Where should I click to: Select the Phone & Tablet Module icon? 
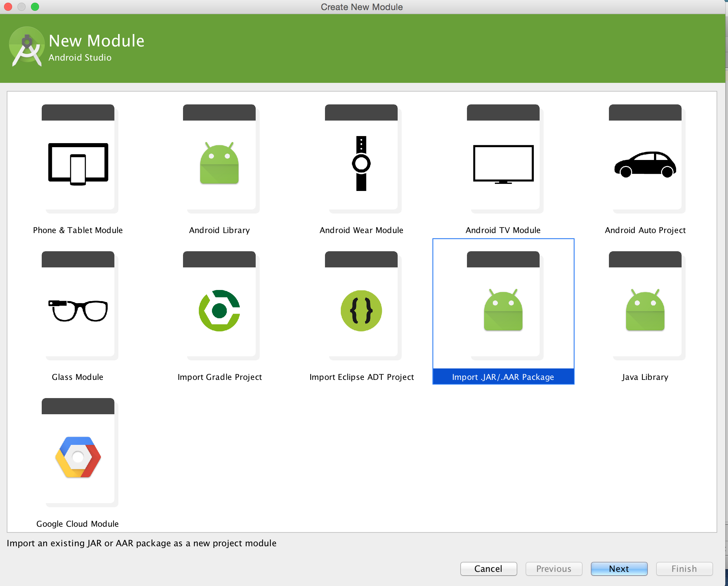(x=78, y=164)
